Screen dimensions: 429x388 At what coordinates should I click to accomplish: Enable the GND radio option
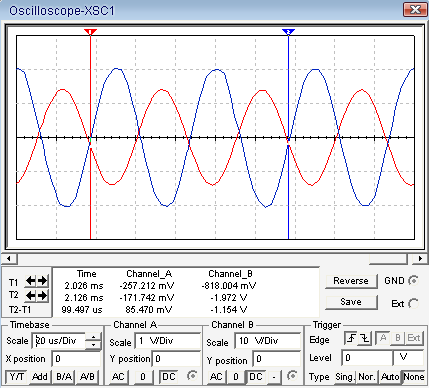[x=413, y=280]
